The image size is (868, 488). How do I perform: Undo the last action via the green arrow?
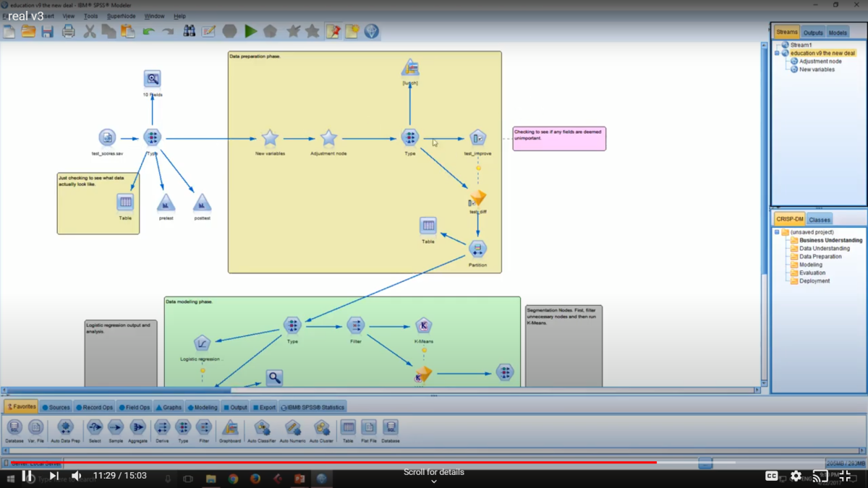pos(148,31)
